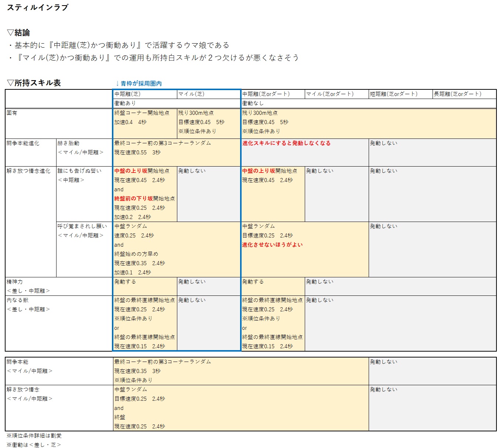Select the cell 終盤コーナー開始地点
Screen dimensions: 502x448
click(x=142, y=113)
